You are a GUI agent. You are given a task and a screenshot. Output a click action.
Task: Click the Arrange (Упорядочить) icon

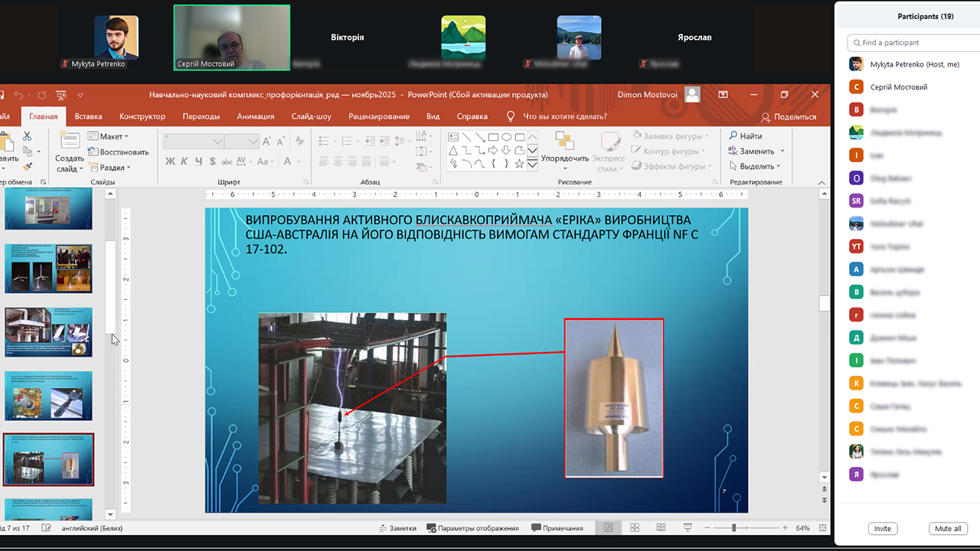coord(564,142)
